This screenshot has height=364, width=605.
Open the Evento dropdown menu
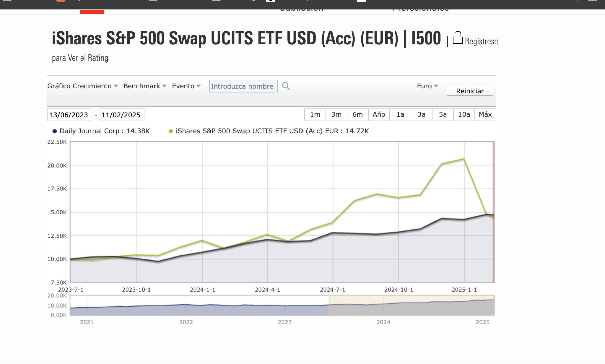[186, 86]
